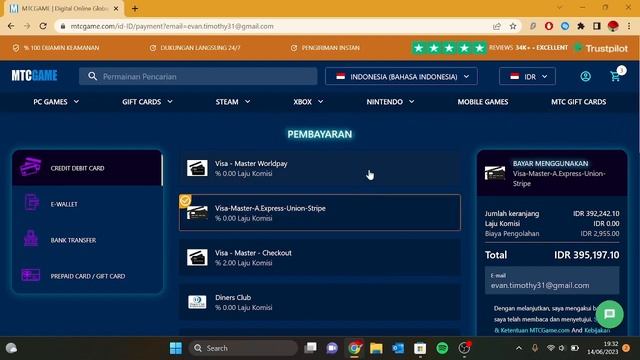
Task: Click the Prepaid Card / Gift Card icon
Action: 31,275
